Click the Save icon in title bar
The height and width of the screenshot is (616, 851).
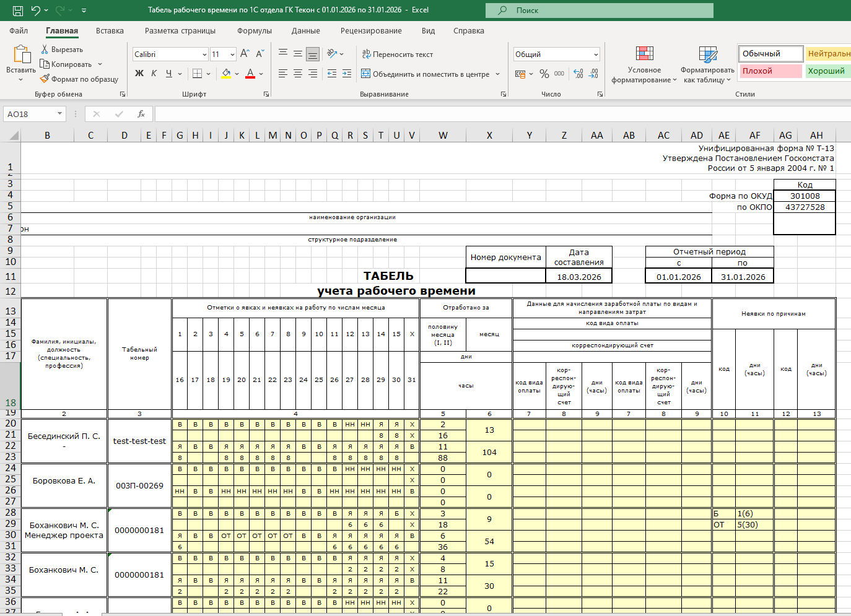[18, 11]
